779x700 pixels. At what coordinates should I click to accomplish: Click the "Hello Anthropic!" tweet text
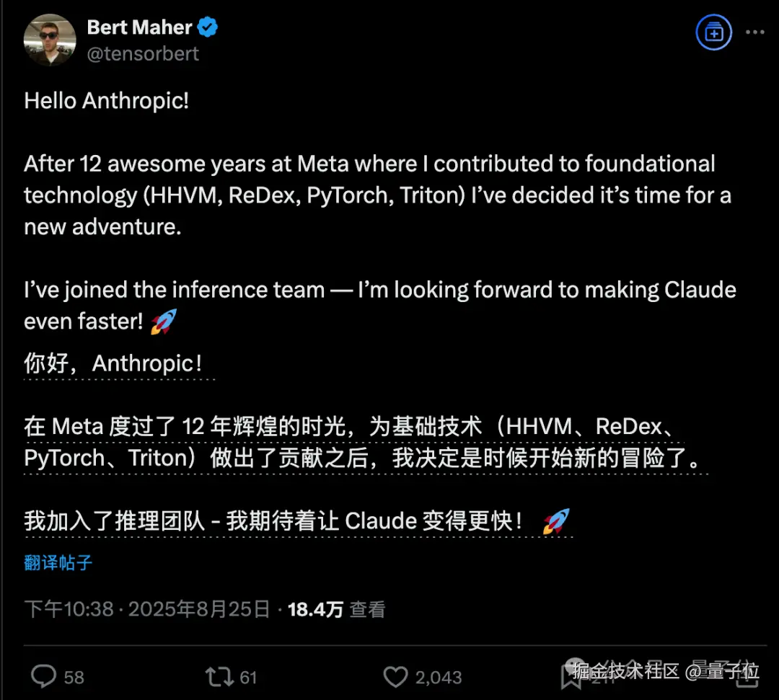tap(107, 100)
